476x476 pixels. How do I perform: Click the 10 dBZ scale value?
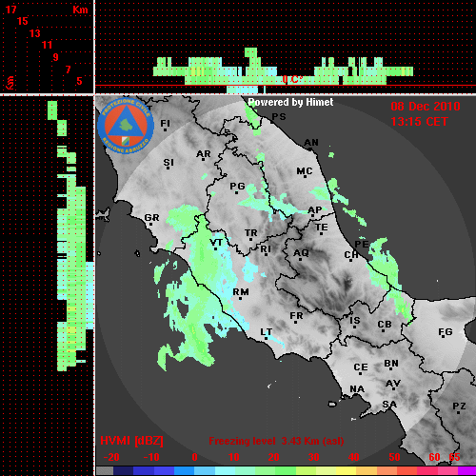(x=234, y=457)
